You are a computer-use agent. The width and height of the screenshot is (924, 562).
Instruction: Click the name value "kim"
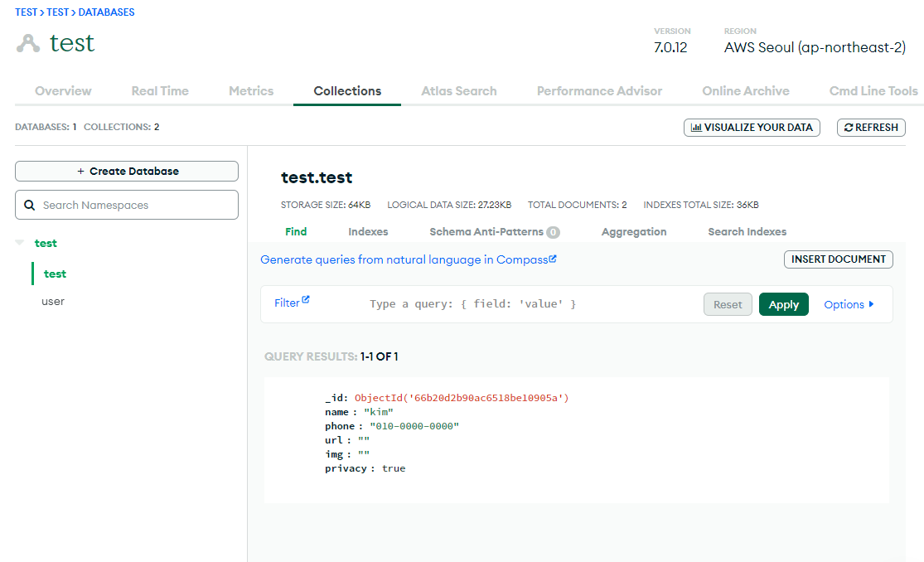click(x=379, y=412)
